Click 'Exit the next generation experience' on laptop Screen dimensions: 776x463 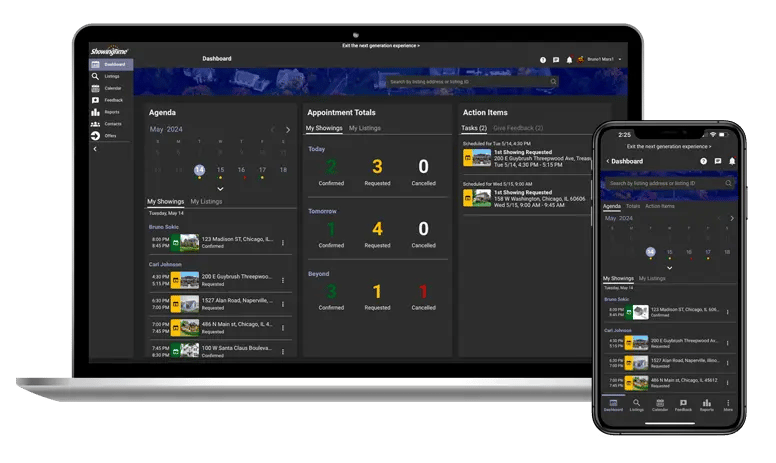point(381,46)
